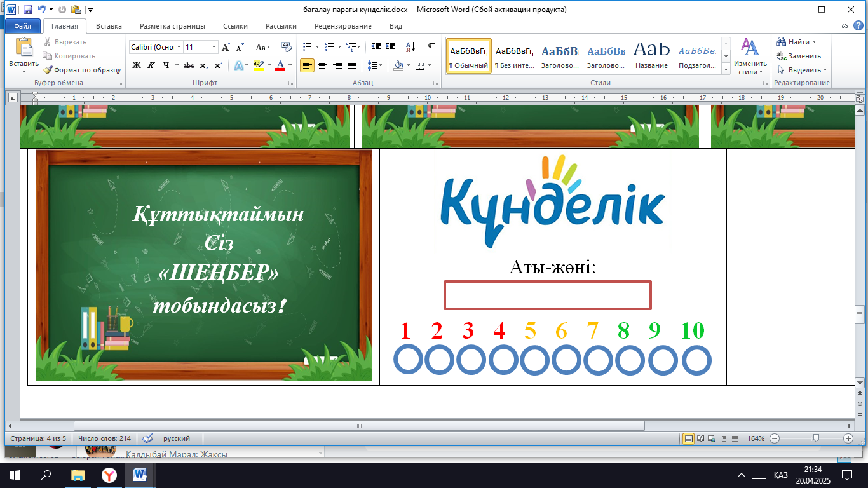
Task: Click the language indicator 'русский'
Action: 177,438
